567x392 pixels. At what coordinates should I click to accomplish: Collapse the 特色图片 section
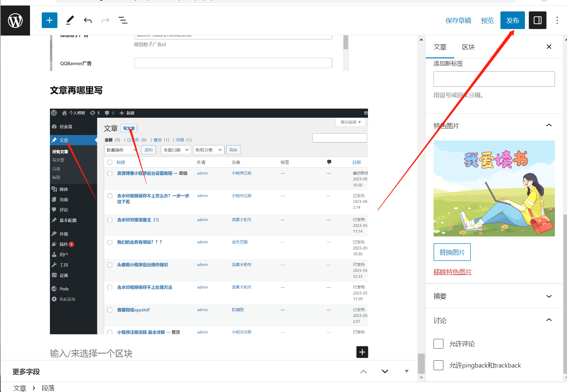point(549,126)
